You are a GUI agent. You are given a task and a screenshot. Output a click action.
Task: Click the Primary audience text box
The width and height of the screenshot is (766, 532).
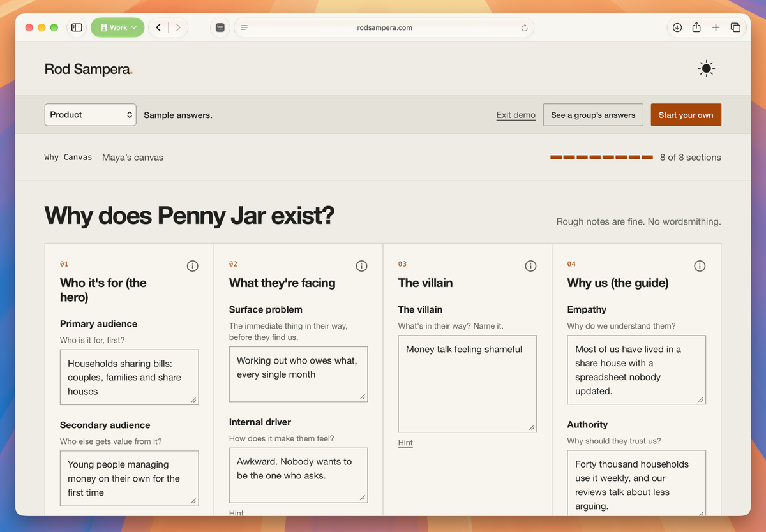click(x=129, y=377)
